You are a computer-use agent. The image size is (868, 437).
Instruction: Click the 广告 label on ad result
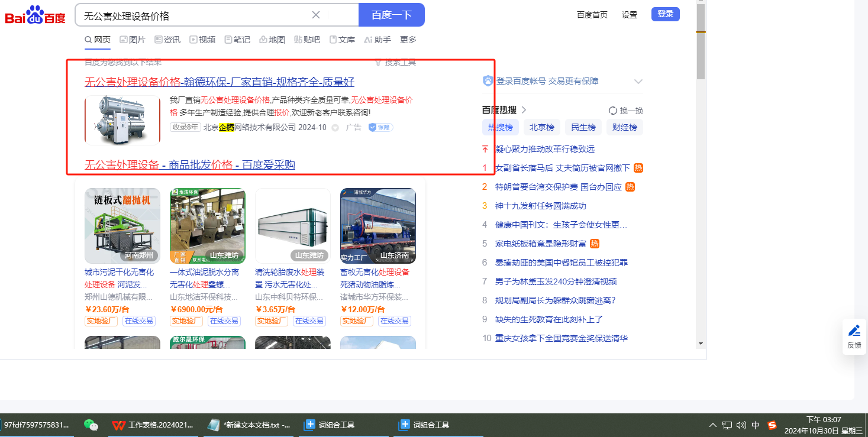tap(353, 127)
